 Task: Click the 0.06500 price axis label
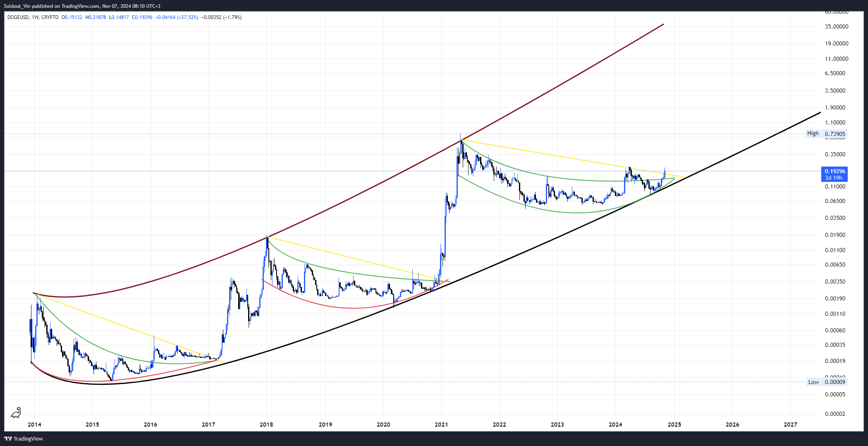click(835, 201)
